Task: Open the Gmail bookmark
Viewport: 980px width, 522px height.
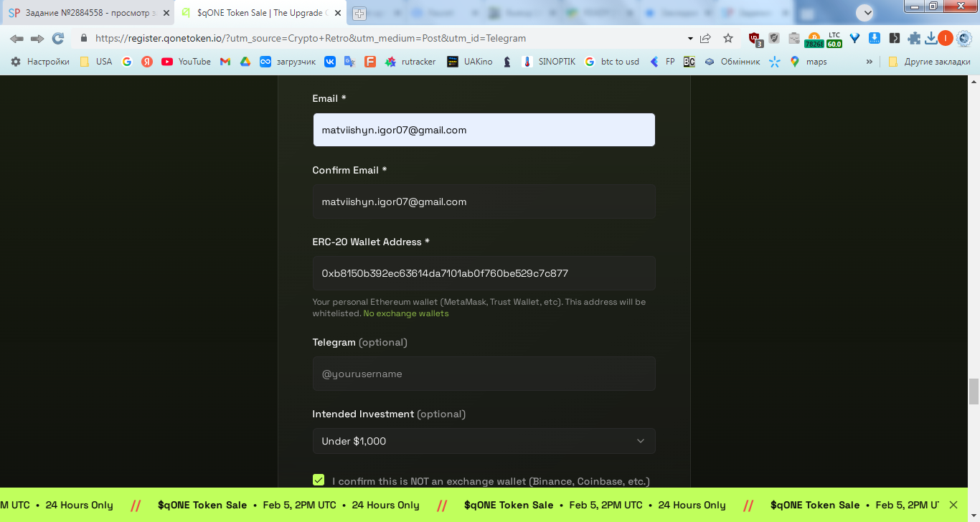Action: tap(225, 62)
